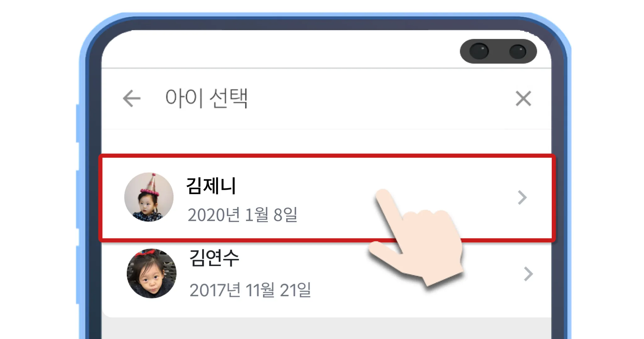This screenshot has height=339, width=644.
Task: Click the left front camera lens
Action: 479,51
